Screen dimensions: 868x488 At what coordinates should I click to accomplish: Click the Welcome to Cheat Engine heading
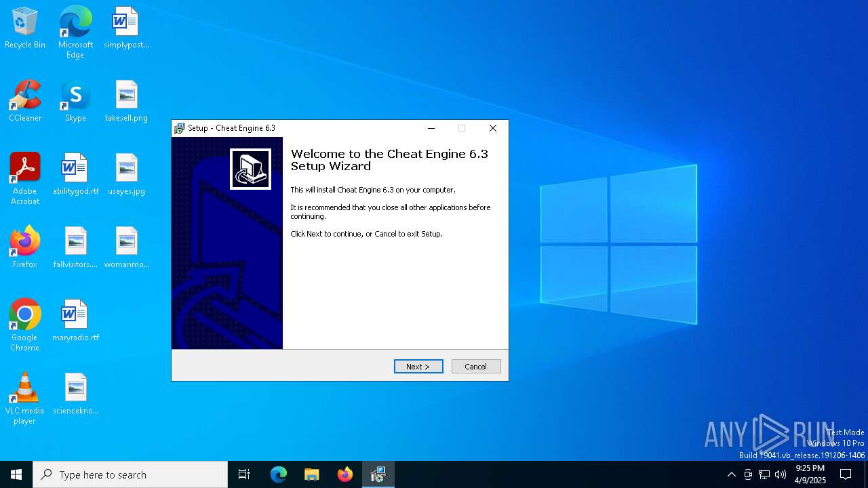tap(389, 160)
